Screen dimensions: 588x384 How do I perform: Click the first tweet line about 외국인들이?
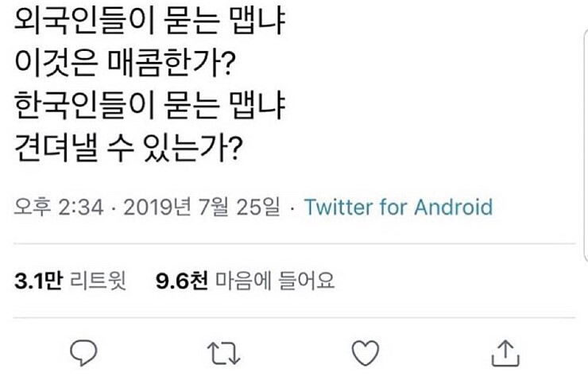pos(151,30)
